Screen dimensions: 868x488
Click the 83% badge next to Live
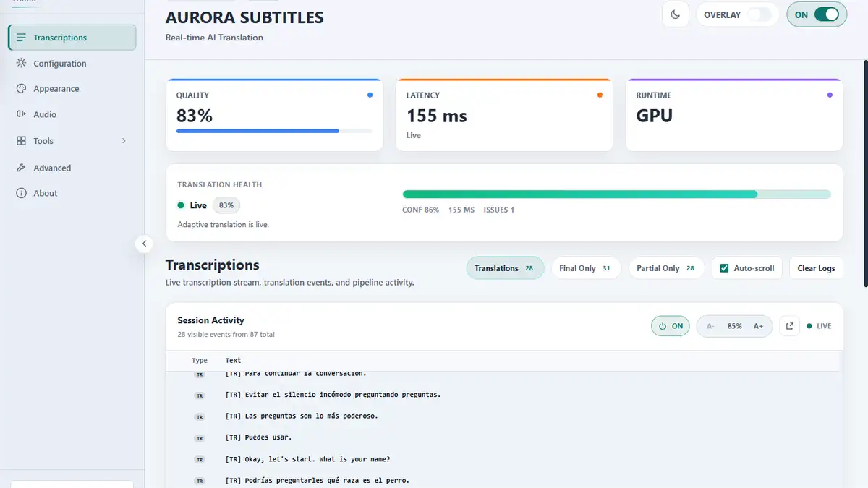click(226, 205)
